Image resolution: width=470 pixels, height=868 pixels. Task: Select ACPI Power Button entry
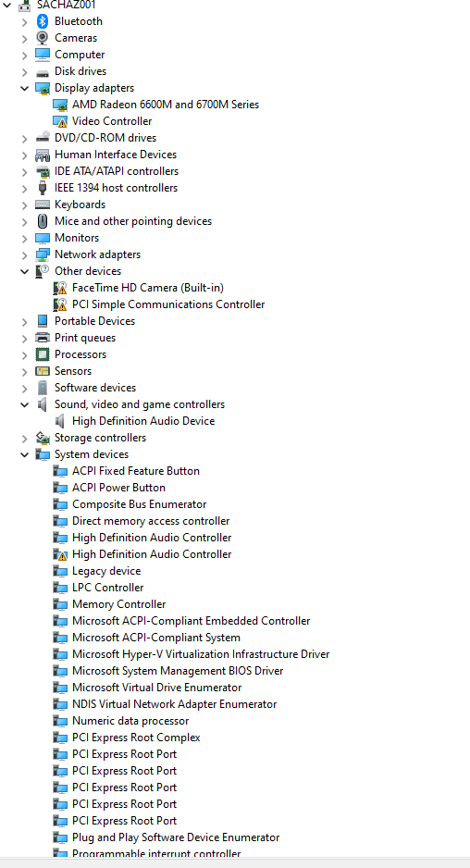click(118, 487)
